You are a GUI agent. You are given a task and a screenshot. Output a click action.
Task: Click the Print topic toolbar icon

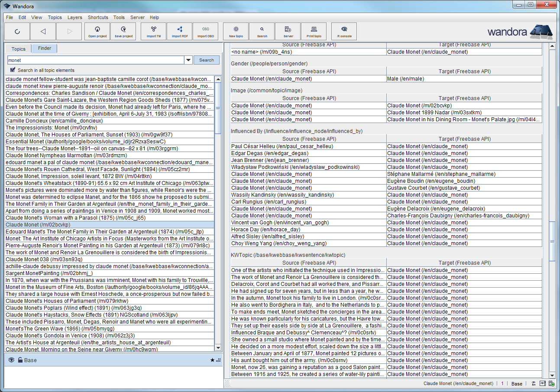(x=314, y=31)
